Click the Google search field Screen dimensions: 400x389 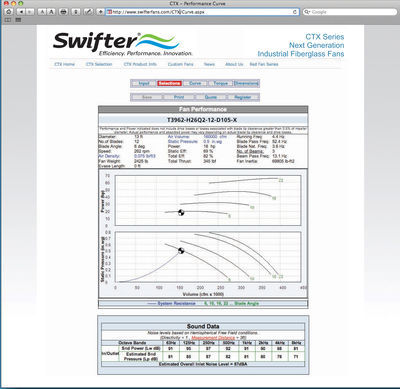click(350, 12)
